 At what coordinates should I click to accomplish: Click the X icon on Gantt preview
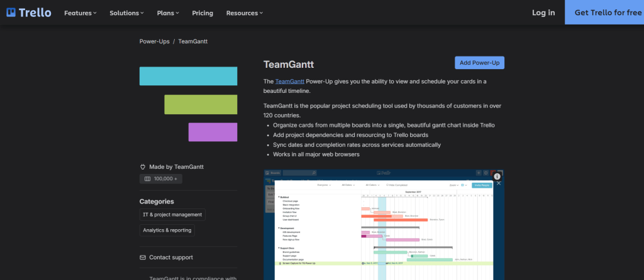coord(499,183)
